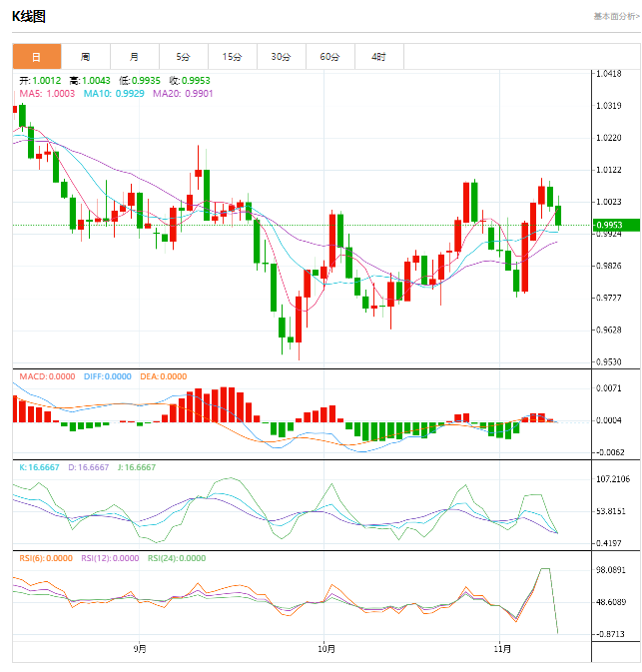Click the MACD:0.0000 indicator label
The image size is (642, 672).
[47, 376]
